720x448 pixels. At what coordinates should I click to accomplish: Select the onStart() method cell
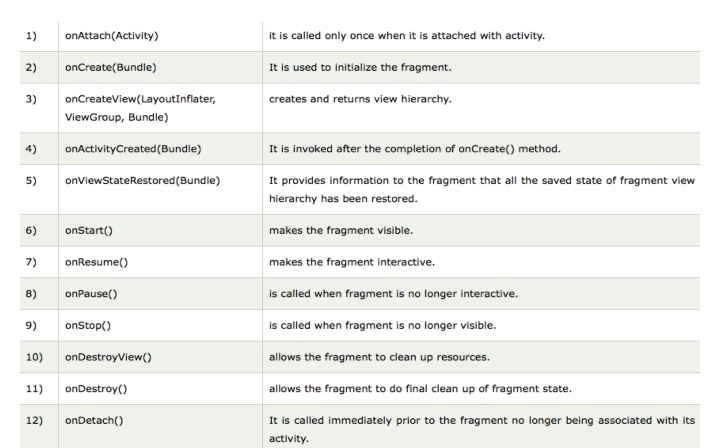[89, 229]
